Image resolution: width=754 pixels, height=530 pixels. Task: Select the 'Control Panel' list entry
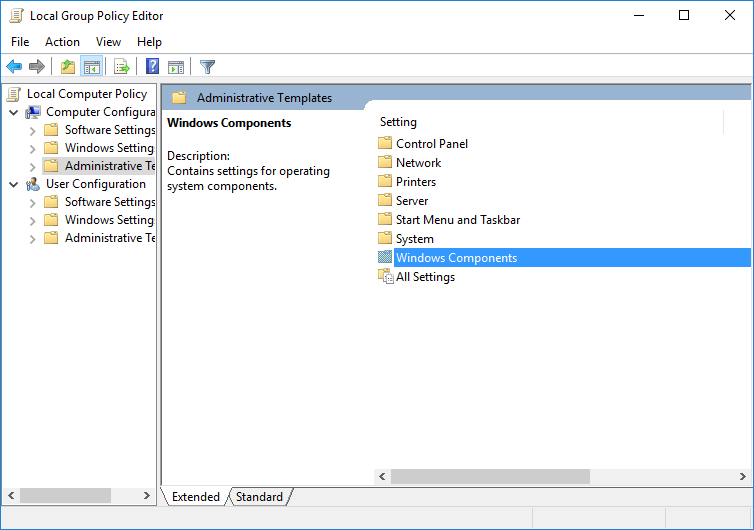point(432,144)
